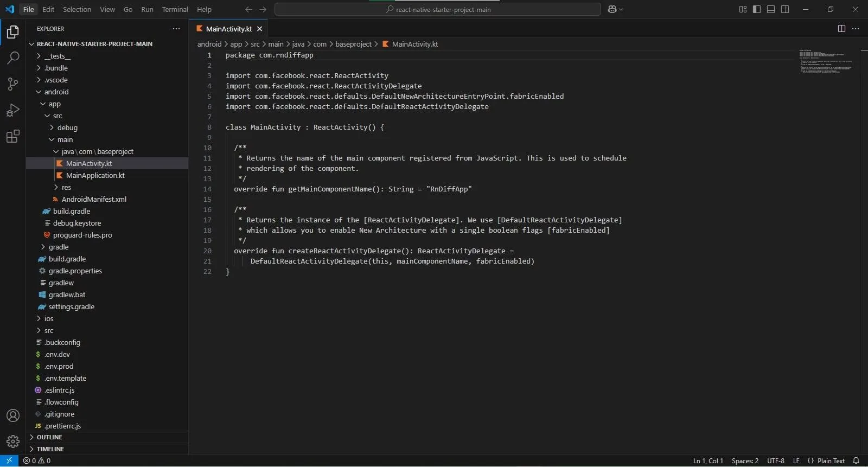The image size is (868, 467).
Task: Open the Source Control view
Action: click(x=13, y=84)
